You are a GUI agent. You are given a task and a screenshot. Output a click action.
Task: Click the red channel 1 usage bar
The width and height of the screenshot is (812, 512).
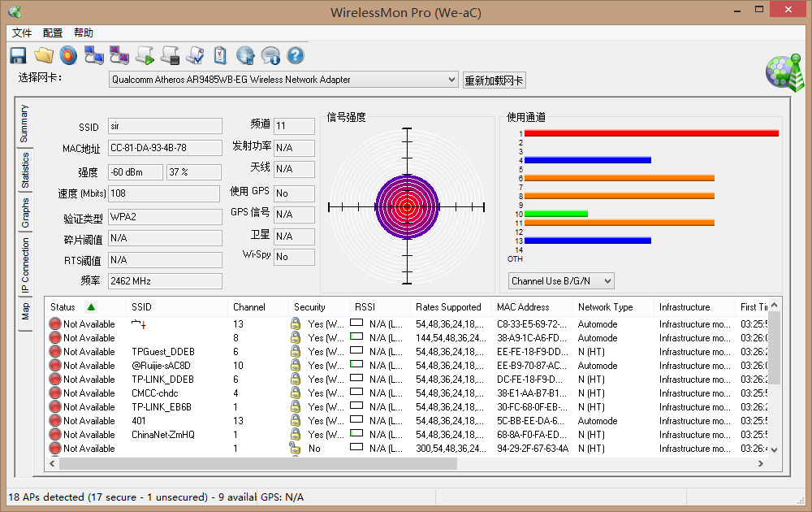[650, 133]
